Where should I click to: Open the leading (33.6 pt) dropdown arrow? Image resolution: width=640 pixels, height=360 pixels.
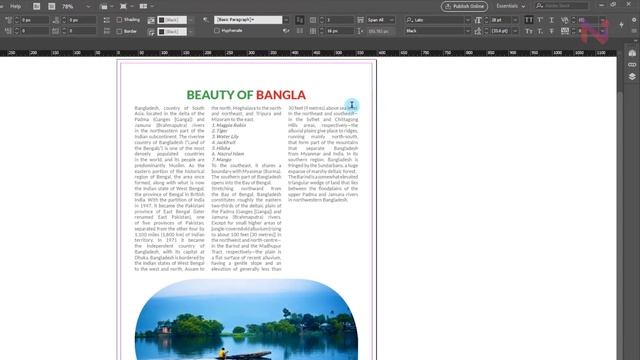(x=515, y=31)
